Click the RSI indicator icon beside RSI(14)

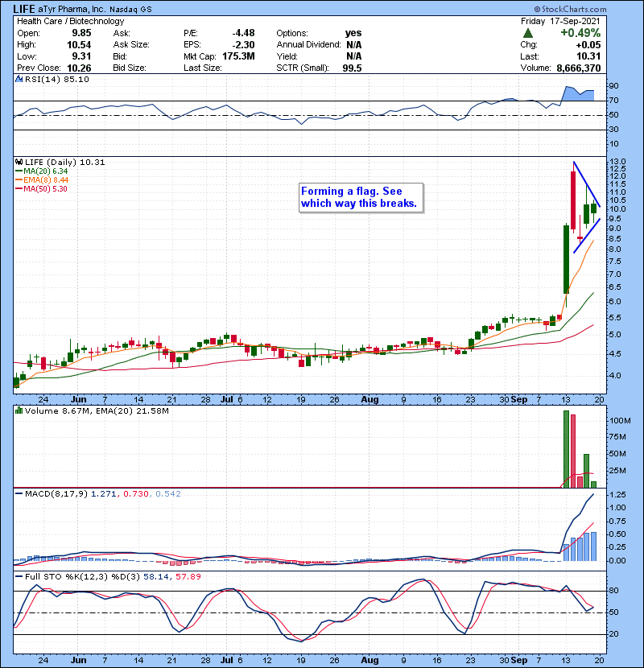pyautogui.click(x=19, y=79)
